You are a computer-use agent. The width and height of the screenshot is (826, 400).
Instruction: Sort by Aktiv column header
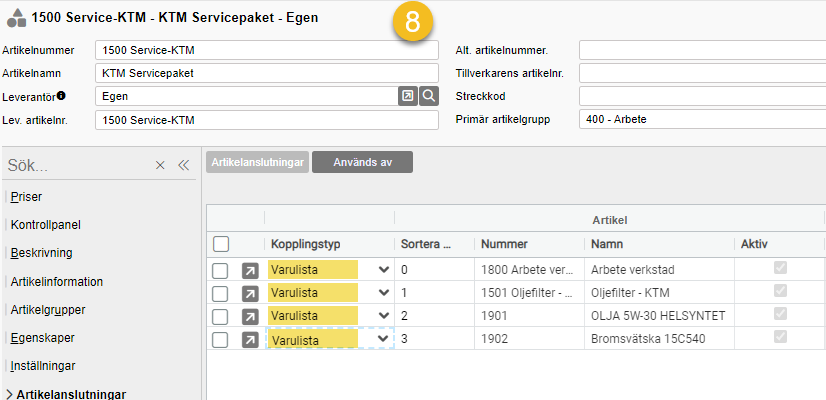click(754, 244)
